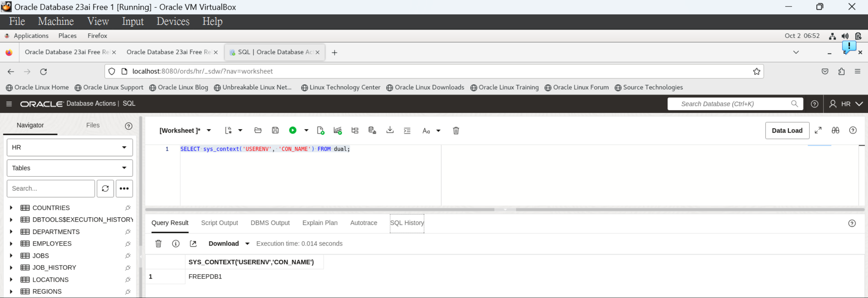Open the worksheet help question icon
Image resolution: width=868 pixels, height=298 pixels.
[853, 130]
